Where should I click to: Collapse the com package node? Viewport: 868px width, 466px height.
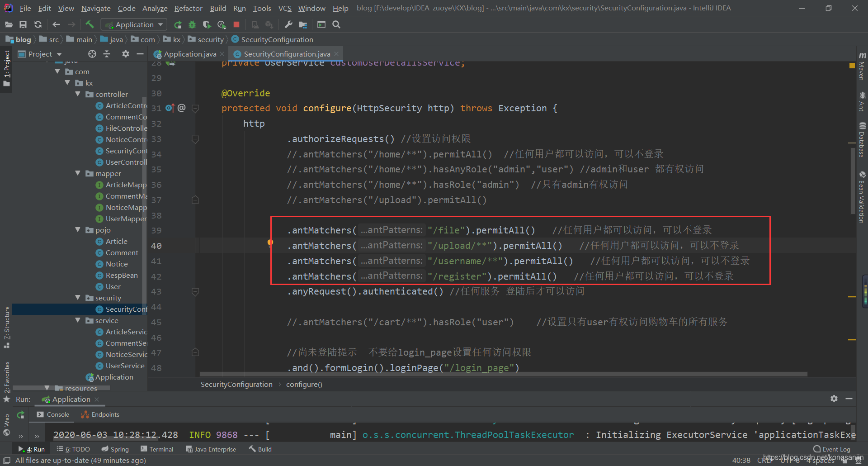click(57, 71)
